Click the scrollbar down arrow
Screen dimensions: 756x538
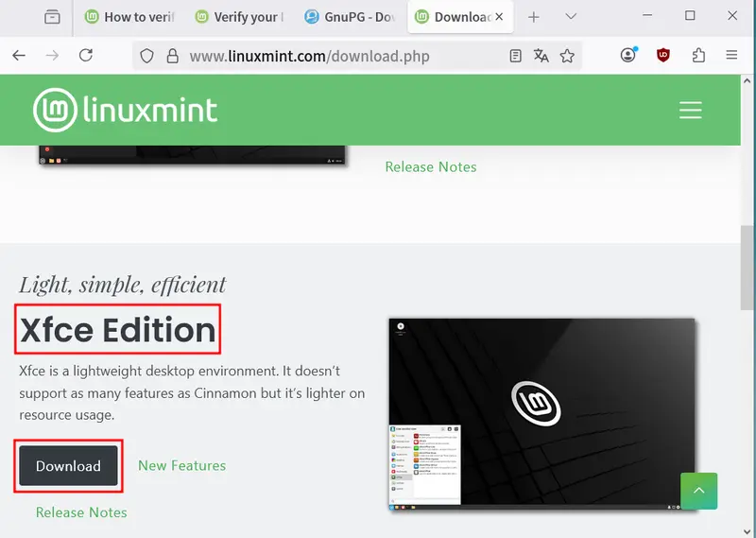pyautogui.click(x=747, y=531)
